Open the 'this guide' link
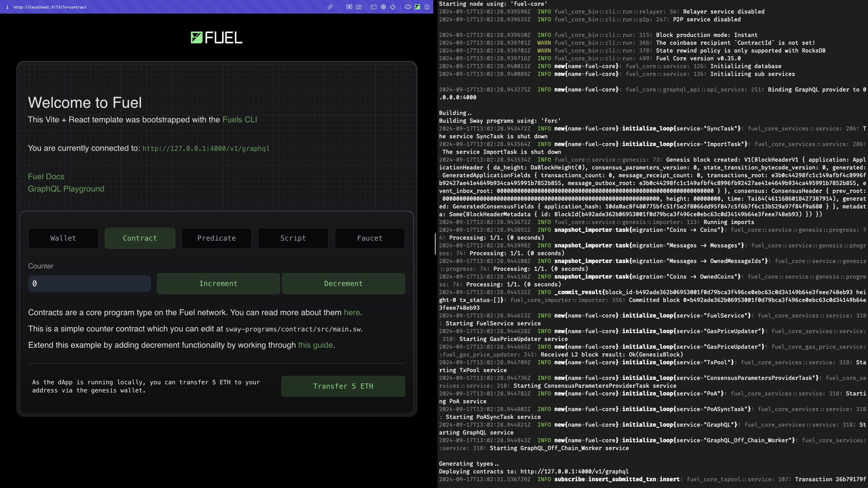868x488 pixels. tap(315, 345)
